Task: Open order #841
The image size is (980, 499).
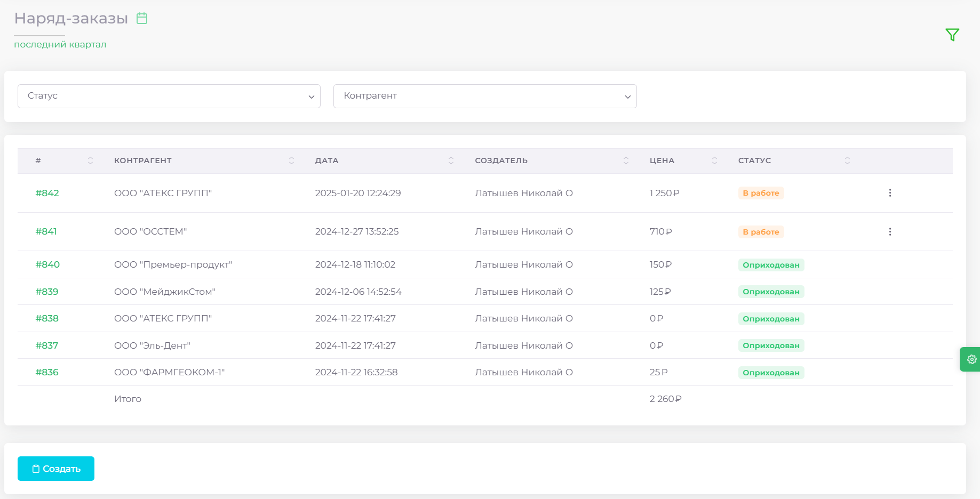Action: [46, 231]
